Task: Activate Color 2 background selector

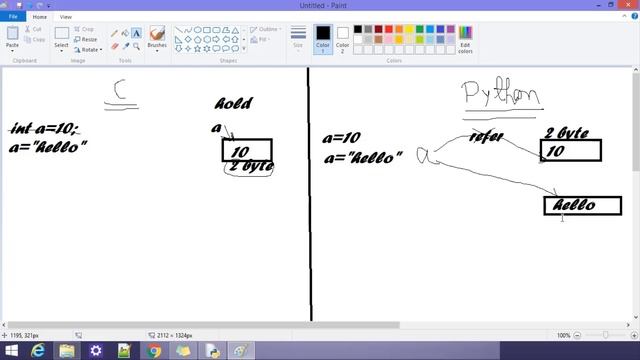Action: tap(342, 39)
